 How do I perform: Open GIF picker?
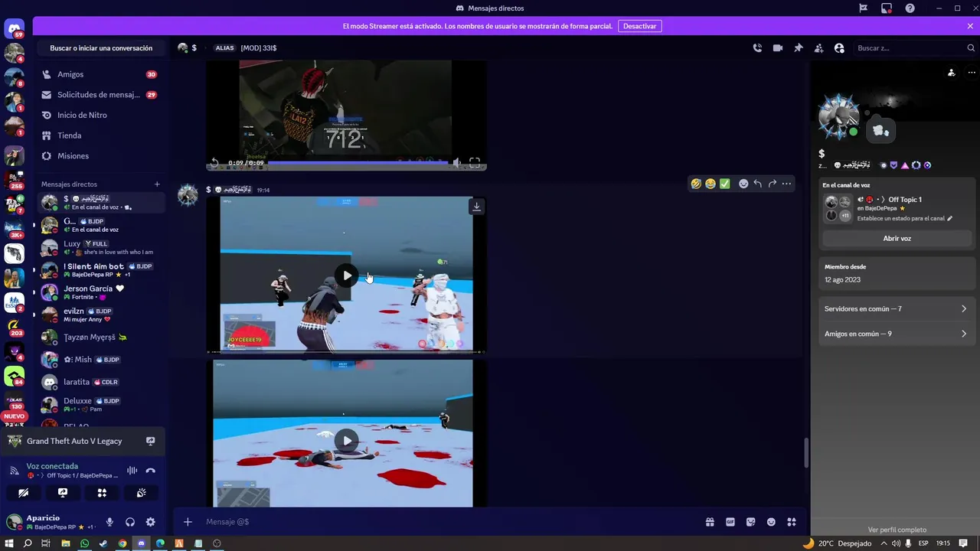coord(730,522)
